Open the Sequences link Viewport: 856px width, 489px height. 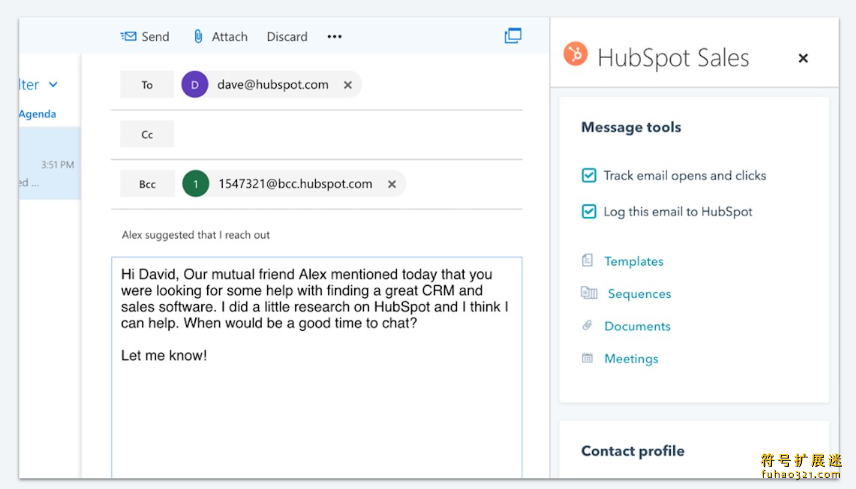639,294
